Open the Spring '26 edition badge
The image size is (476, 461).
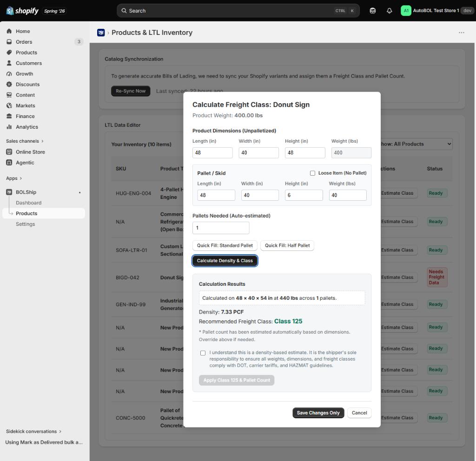(x=54, y=11)
